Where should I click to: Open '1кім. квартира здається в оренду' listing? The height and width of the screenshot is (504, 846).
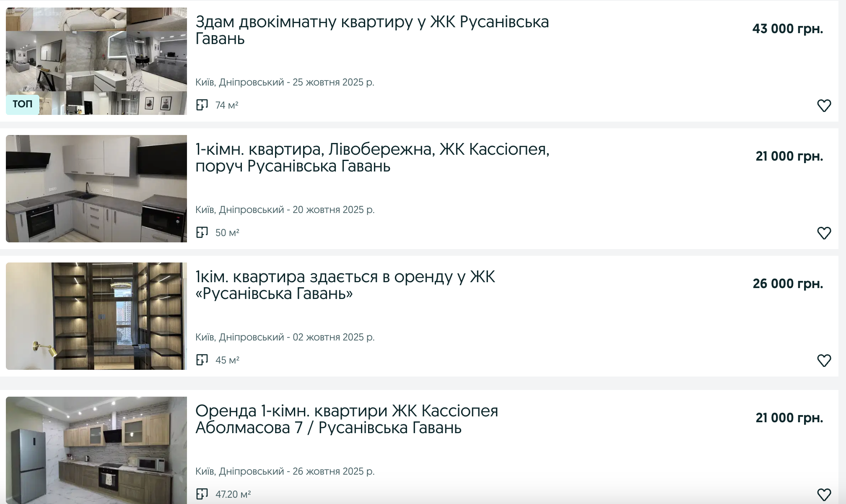point(345,285)
